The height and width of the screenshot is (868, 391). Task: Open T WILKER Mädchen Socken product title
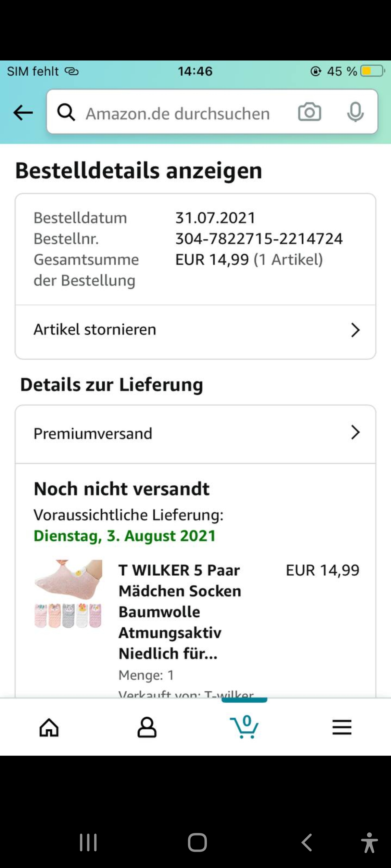click(180, 612)
